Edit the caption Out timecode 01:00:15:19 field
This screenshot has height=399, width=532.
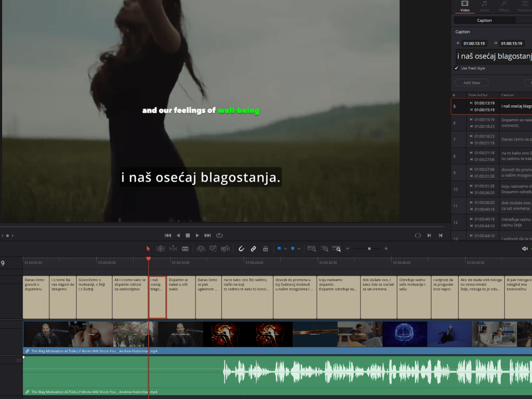(x=512, y=44)
